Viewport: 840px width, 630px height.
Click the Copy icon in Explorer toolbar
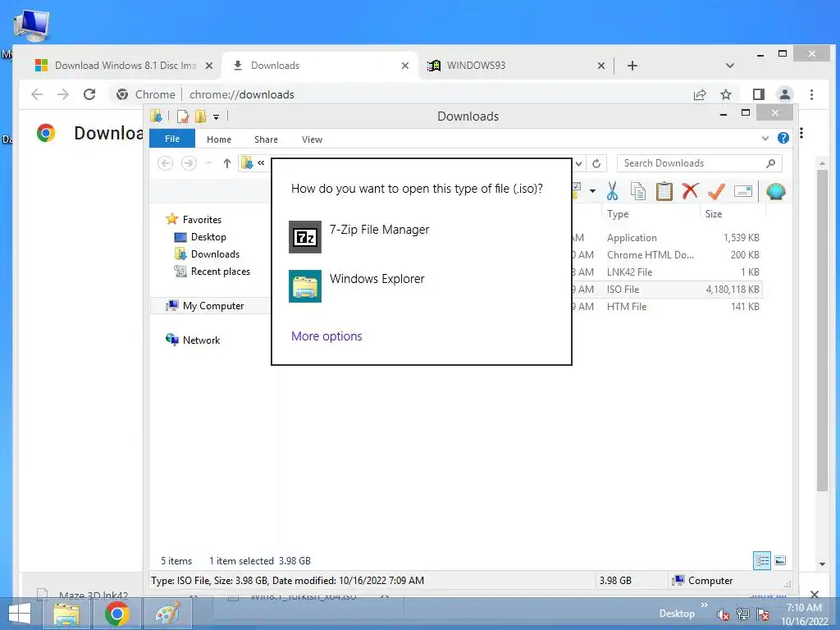click(x=637, y=190)
